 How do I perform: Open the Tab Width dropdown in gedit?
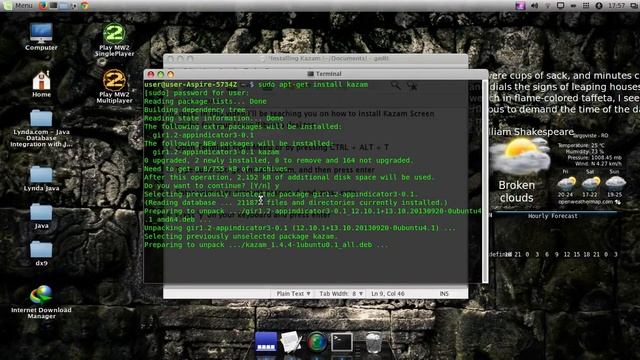pos(341,293)
